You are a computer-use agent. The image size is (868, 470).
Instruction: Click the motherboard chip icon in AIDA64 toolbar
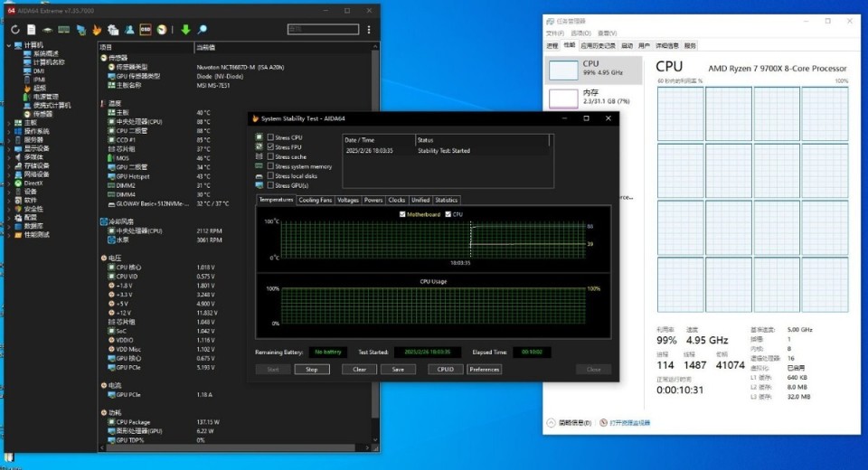click(x=48, y=30)
